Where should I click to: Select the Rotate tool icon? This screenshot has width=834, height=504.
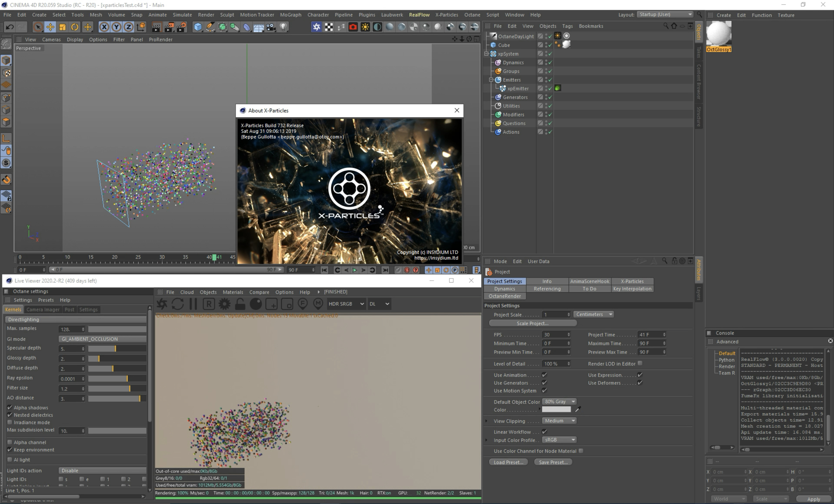click(75, 27)
